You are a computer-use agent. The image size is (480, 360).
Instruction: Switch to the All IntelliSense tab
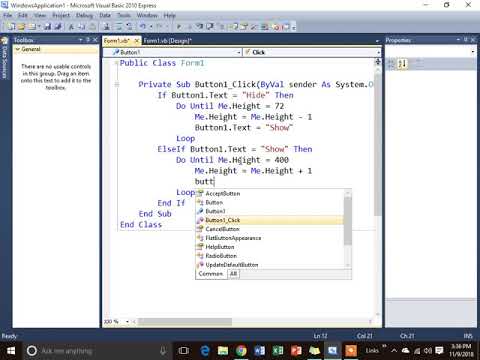point(234,274)
